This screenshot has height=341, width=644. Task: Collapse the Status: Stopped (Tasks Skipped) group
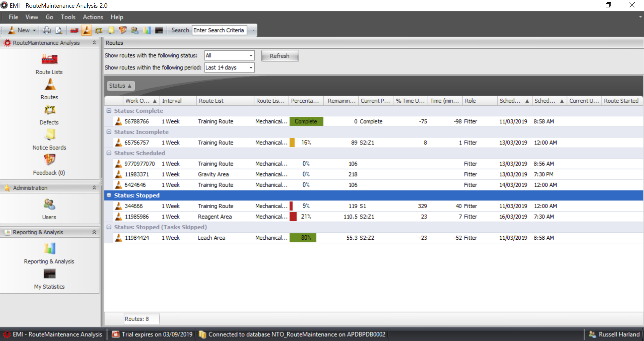tap(109, 227)
